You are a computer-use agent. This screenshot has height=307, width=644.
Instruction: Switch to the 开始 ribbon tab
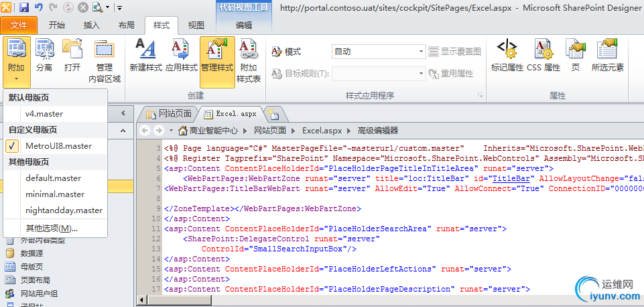tap(57, 25)
